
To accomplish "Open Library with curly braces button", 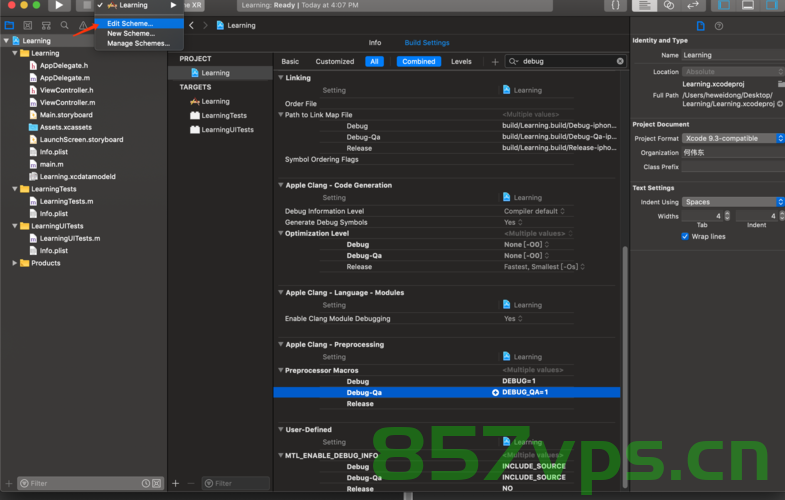I will coord(615,6).
